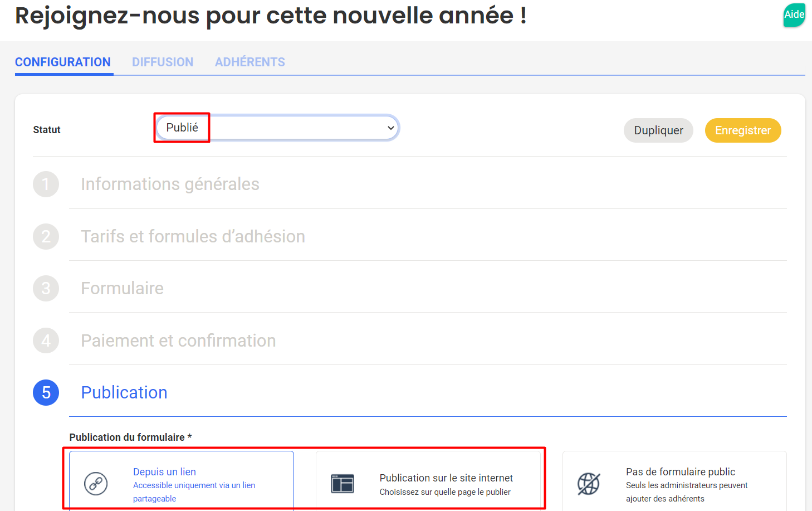Screen dimensions: 812x511
Task: Open the ADHÉRENTS tab
Action: [250, 62]
